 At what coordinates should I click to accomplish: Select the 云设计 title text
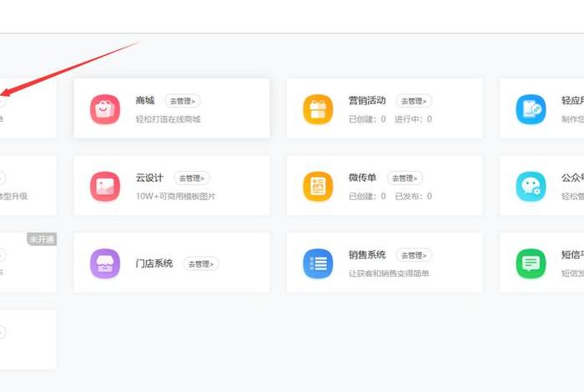(149, 178)
